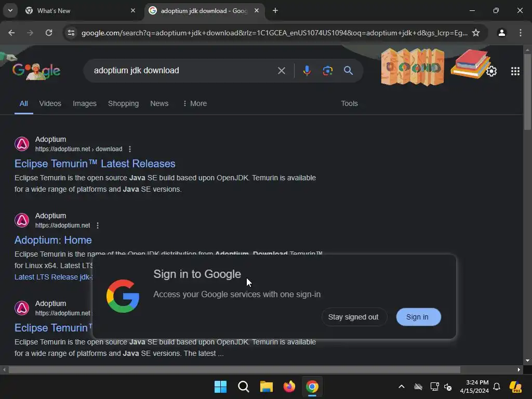Click the address bar URL

click(x=274, y=33)
